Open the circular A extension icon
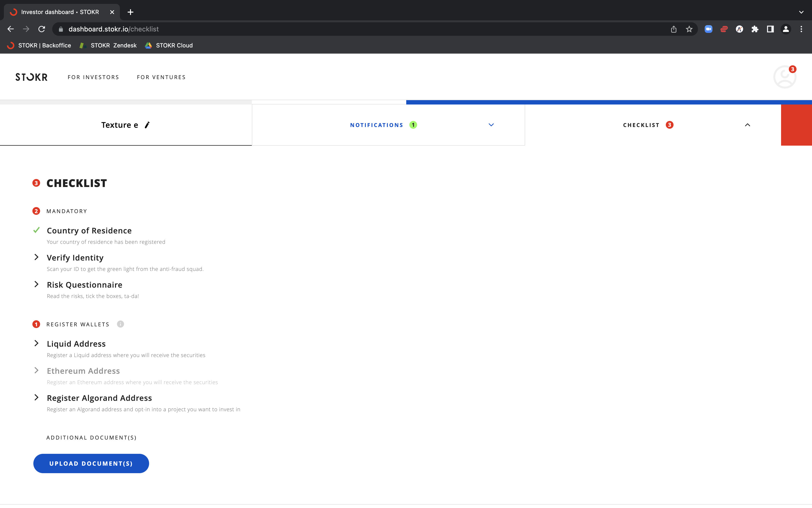The width and height of the screenshot is (812, 508). coord(739,29)
